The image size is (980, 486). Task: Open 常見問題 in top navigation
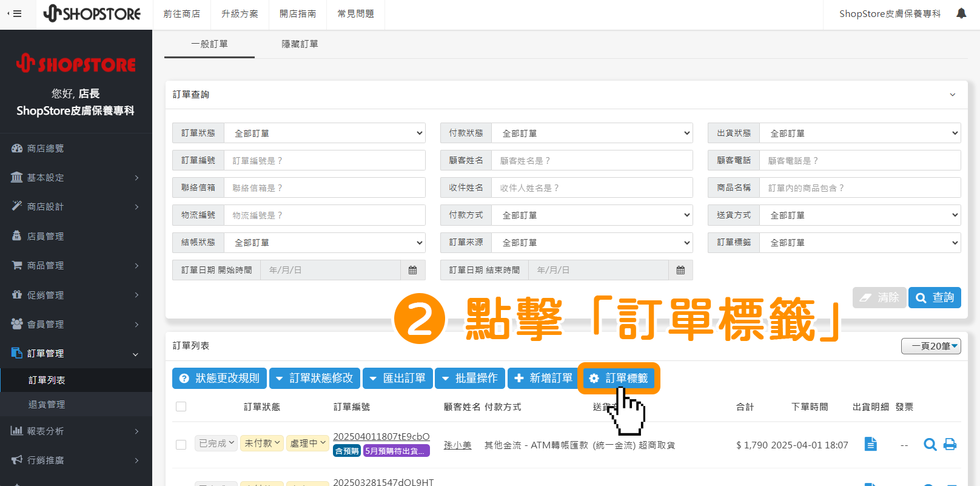[356, 14]
